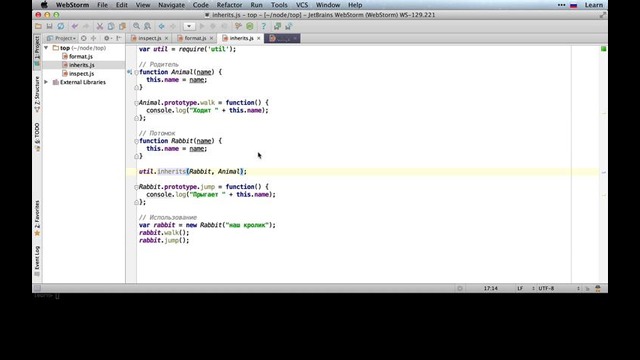Close the inherits.js tab
This screenshot has height=360, width=640.
[x=258, y=38]
